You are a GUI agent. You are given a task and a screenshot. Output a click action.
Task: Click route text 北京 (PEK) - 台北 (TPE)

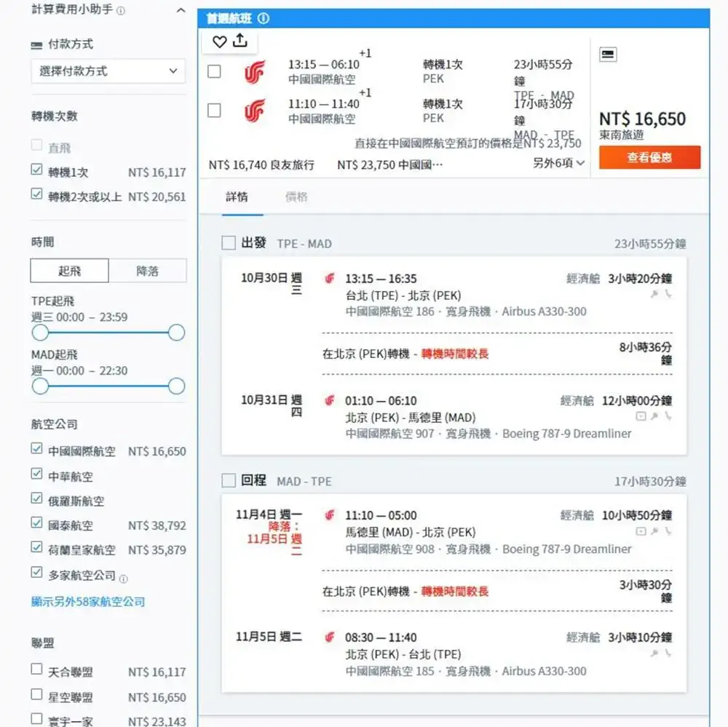pyautogui.click(x=403, y=654)
